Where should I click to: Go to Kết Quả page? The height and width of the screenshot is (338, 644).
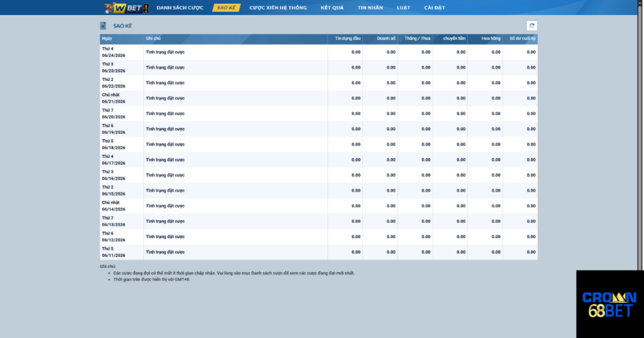(332, 8)
